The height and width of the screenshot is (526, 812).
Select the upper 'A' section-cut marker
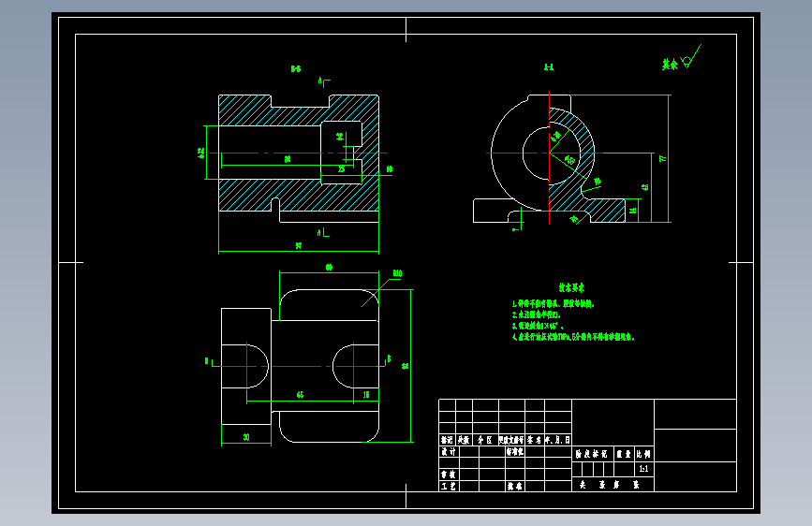[324, 81]
